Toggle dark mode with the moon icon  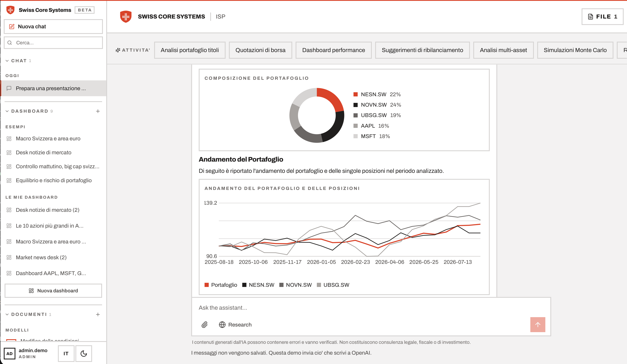84,354
